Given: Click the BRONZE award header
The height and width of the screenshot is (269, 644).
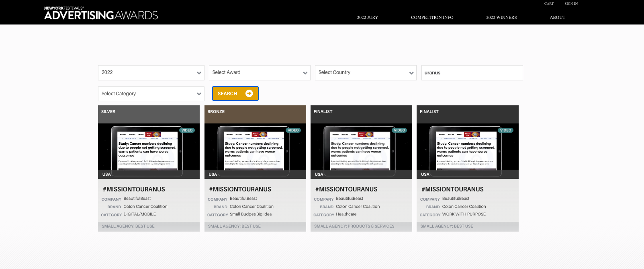Looking at the screenshot, I should pyautogui.click(x=255, y=114).
